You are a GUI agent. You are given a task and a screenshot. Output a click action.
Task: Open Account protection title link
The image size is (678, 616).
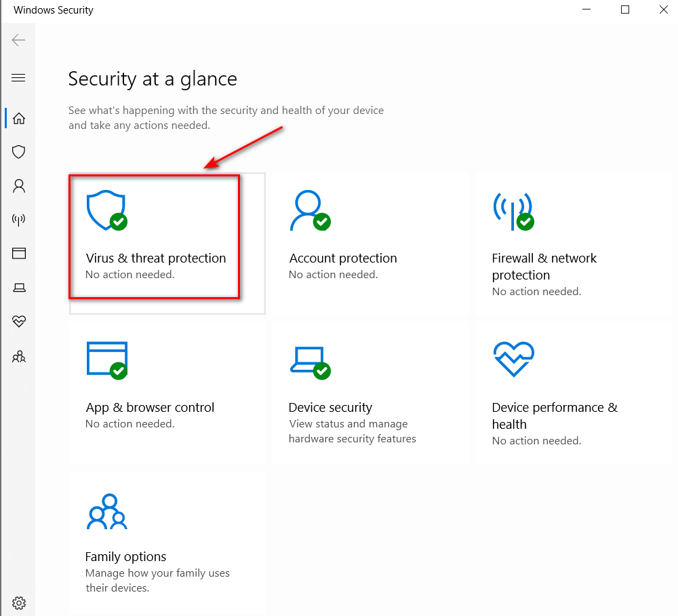343,258
